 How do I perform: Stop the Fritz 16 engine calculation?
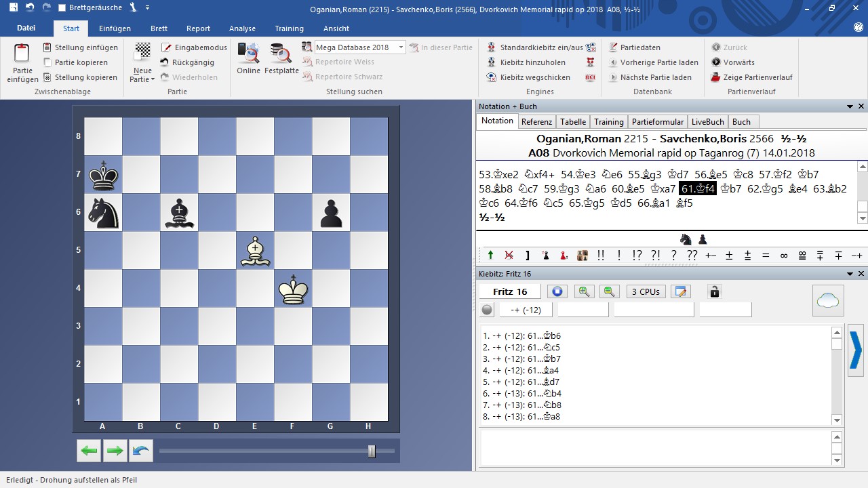[557, 291]
